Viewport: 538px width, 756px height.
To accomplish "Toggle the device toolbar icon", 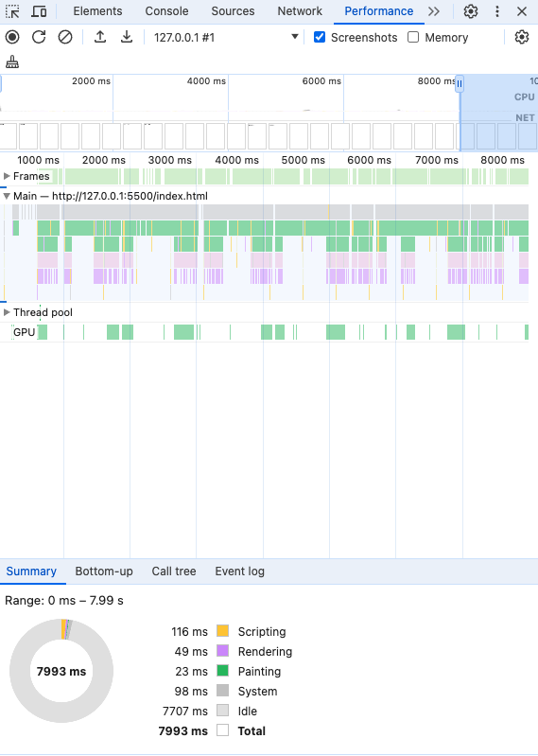I will tap(39, 11).
